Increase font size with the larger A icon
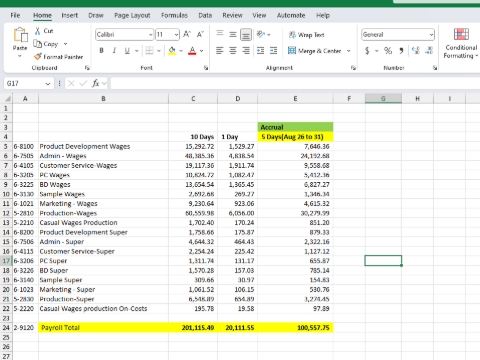 tap(187, 34)
